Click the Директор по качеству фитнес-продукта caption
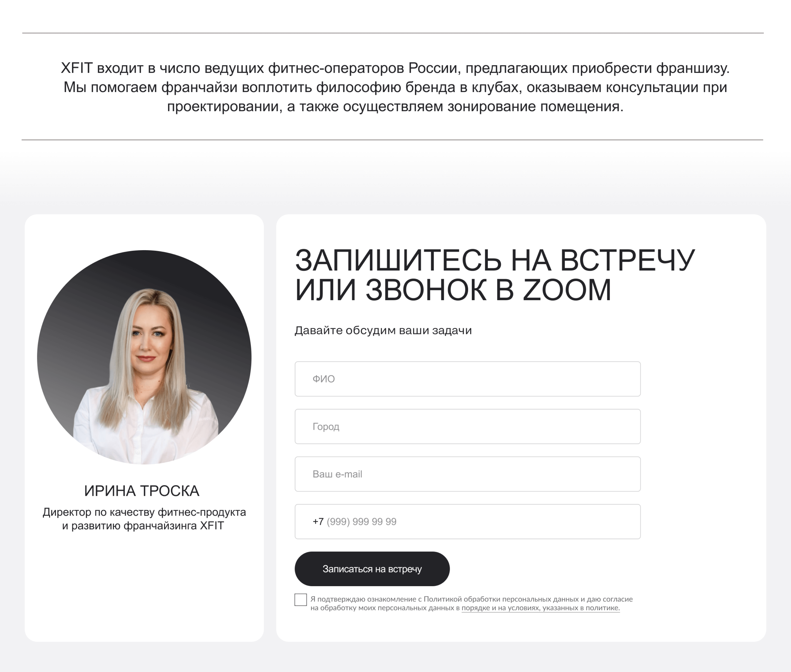 pyautogui.click(x=144, y=512)
